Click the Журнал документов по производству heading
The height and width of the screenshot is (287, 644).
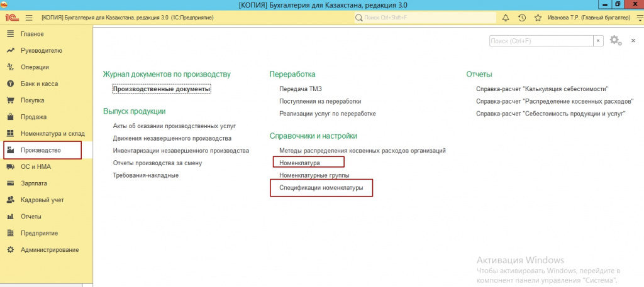(x=167, y=74)
